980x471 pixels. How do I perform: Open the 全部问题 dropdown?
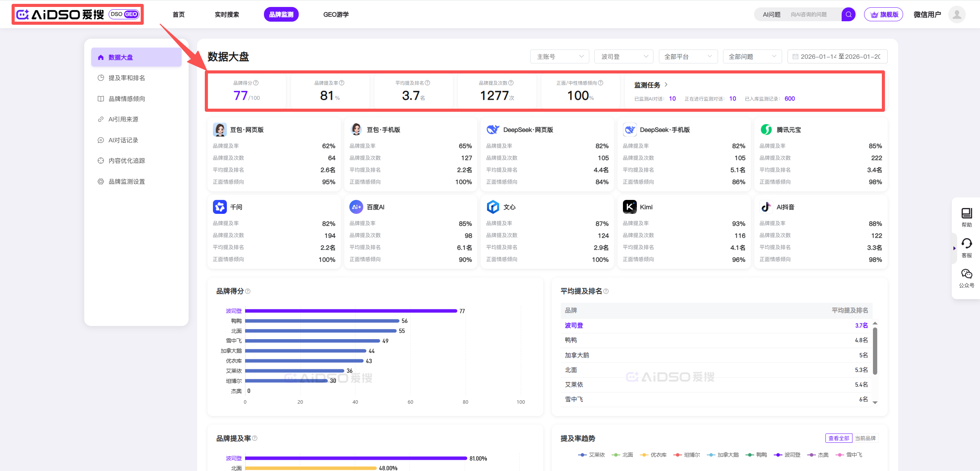tap(752, 56)
